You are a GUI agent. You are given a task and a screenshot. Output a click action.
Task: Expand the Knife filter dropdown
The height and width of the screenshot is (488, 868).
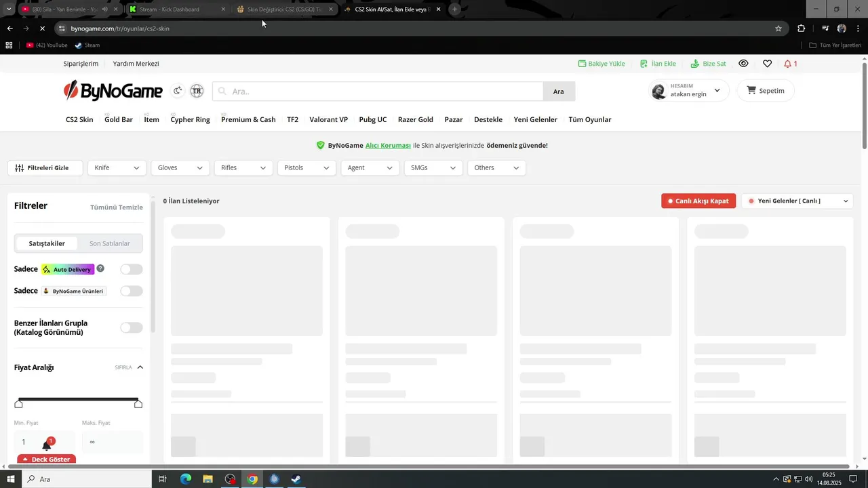117,167
